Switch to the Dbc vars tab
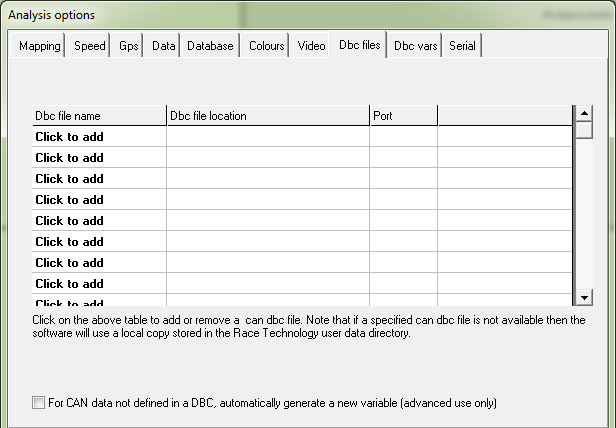Screen dimensions: 616x428 click(415, 46)
